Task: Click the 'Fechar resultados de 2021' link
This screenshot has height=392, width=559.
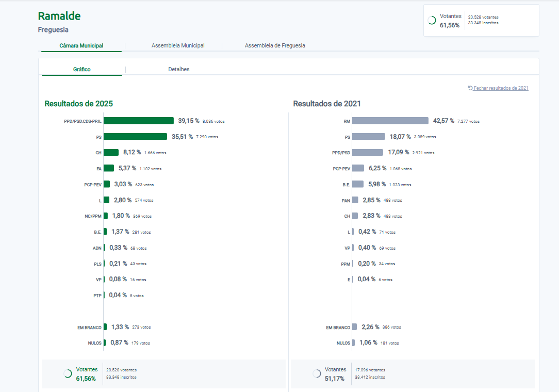Action: [501, 88]
